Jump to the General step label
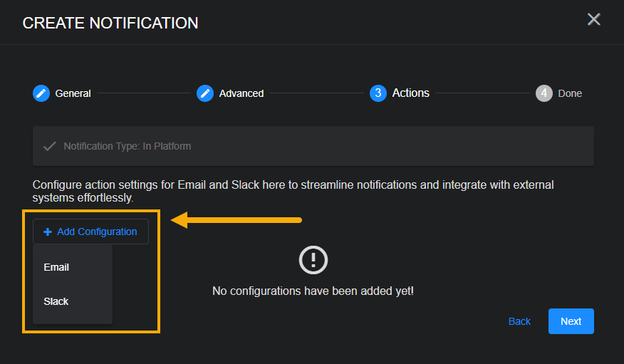The image size is (624, 364). 73,93
